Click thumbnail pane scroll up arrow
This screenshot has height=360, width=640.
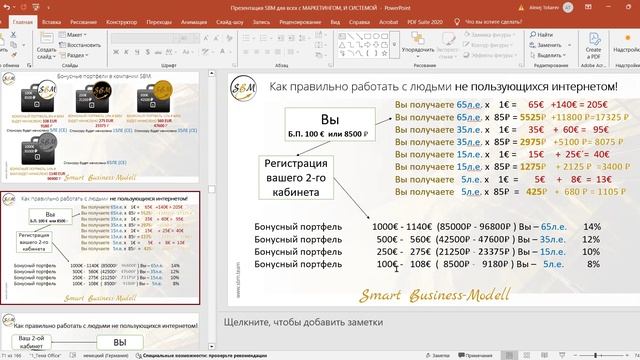coord(211,73)
